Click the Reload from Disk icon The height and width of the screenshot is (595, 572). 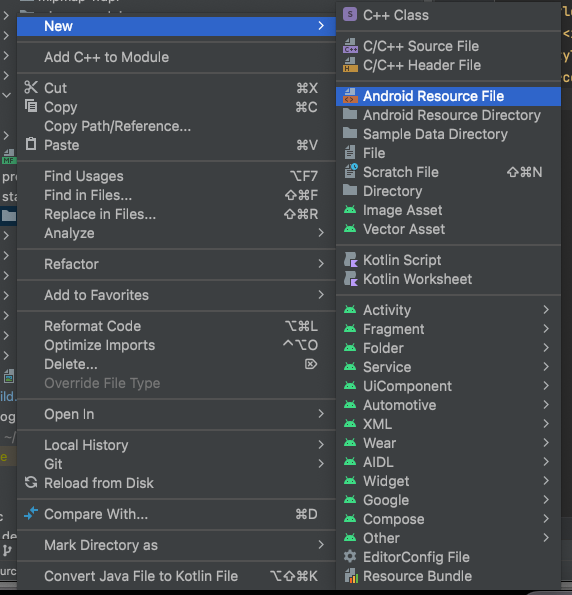[31, 483]
